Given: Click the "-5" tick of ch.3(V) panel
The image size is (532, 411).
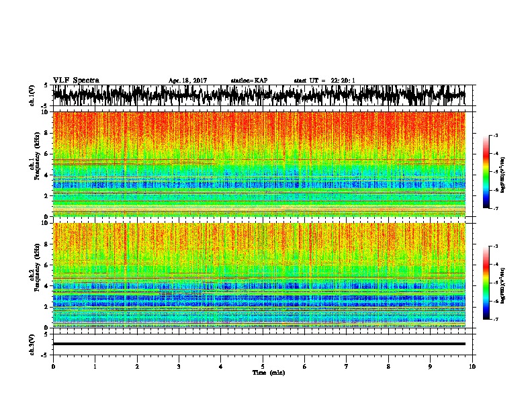Looking at the screenshot, I should [x=45, y=355].
